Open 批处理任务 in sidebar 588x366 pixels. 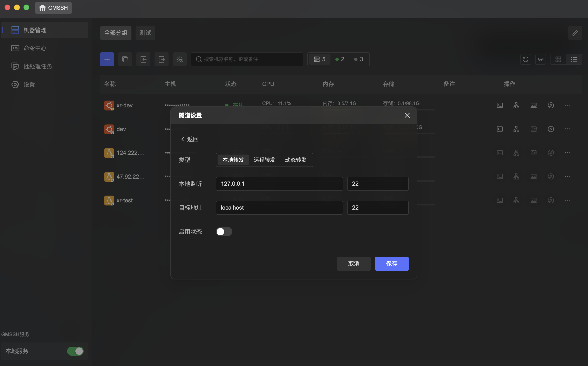(45, 66)
